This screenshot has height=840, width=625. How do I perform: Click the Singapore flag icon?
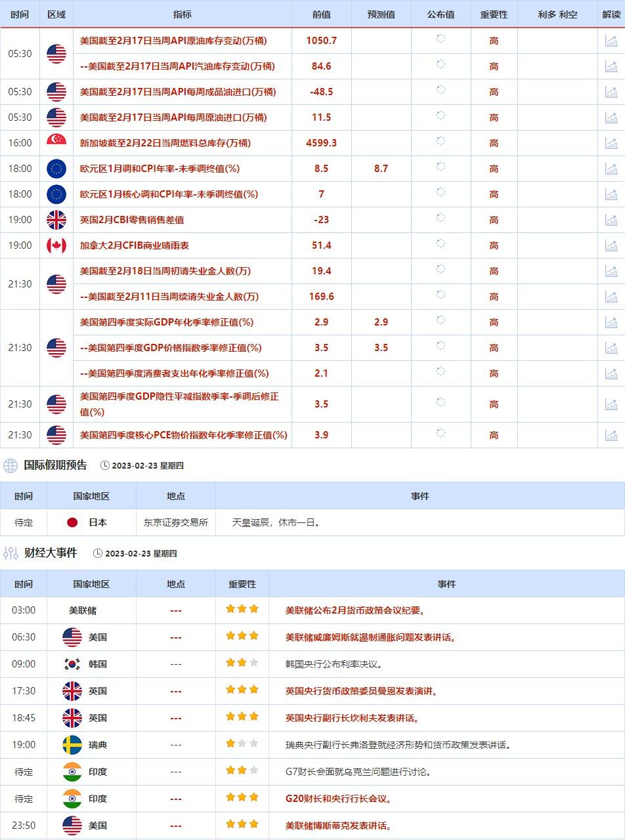[x=56, y=143]
